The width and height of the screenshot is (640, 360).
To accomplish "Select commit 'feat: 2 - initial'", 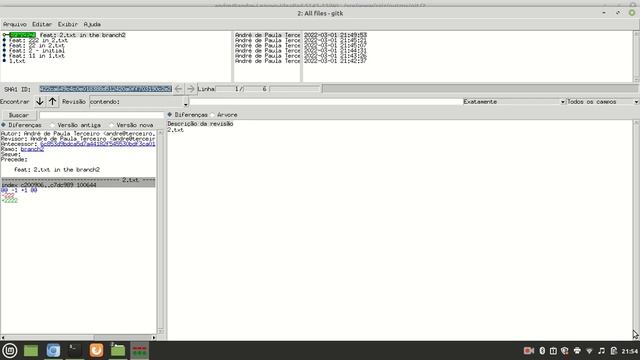I will (x=37, y=51).
